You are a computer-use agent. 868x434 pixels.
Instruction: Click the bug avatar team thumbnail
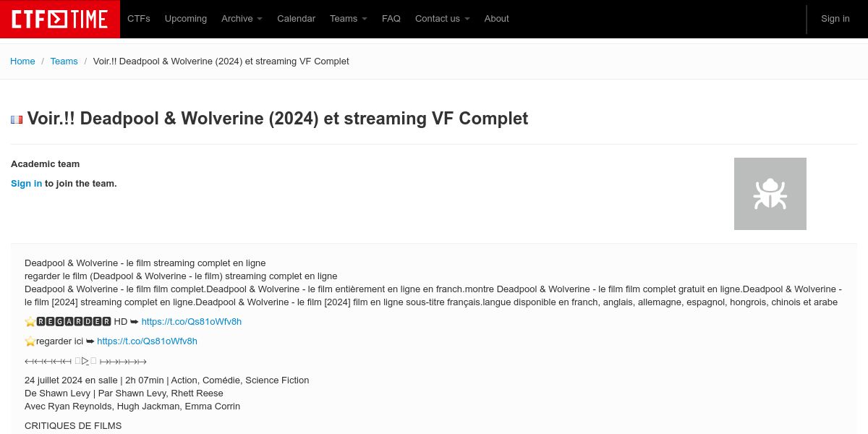770,194
